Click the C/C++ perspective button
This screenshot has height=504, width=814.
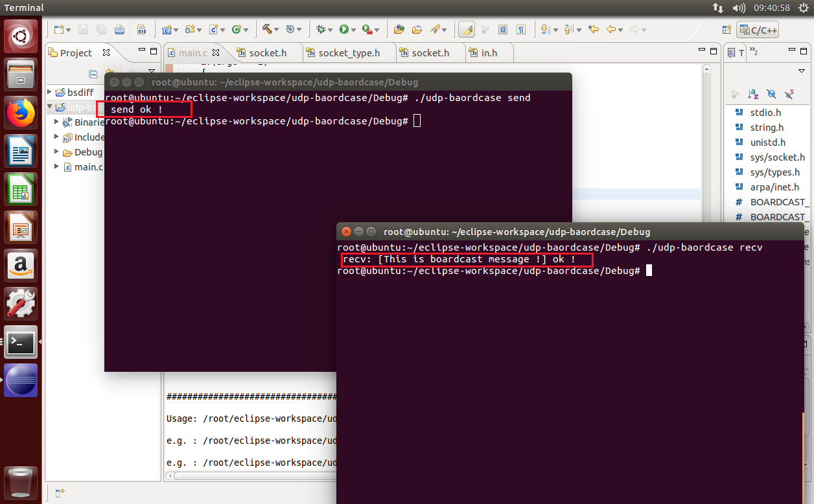click(x=758, y=29)
